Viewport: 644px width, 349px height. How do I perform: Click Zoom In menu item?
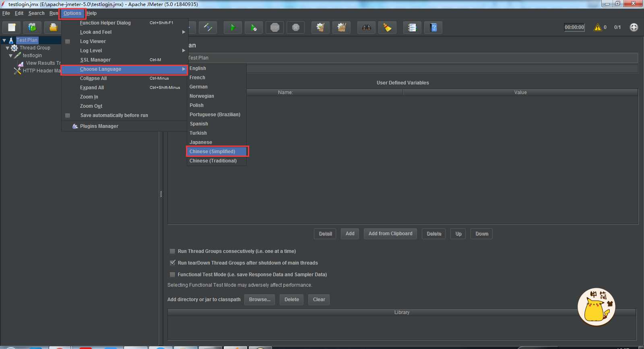tap(125, 97)
